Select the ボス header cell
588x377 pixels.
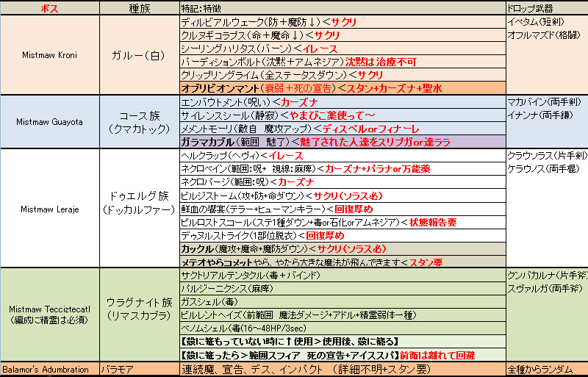(x=50, y=8)
